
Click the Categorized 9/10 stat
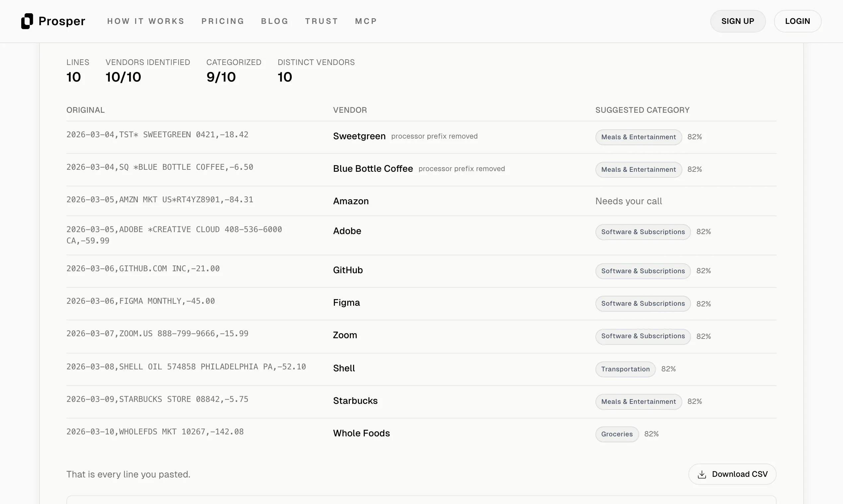click(234, 71)
